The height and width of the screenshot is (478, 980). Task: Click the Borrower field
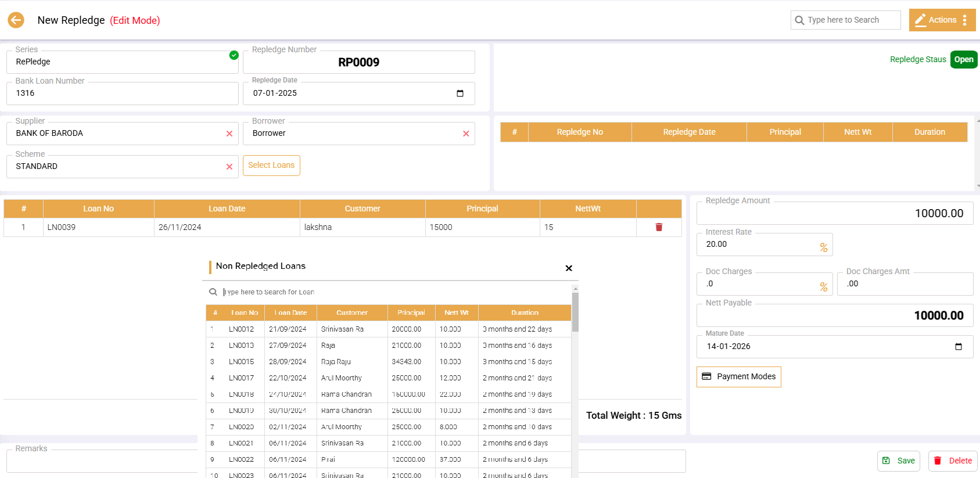[359, 134]
